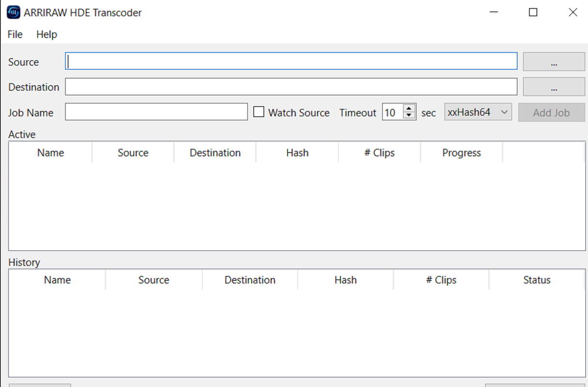Click the Active # Clips column header
The width and height of the screenshot is (588, 387).
click(379, 153)
